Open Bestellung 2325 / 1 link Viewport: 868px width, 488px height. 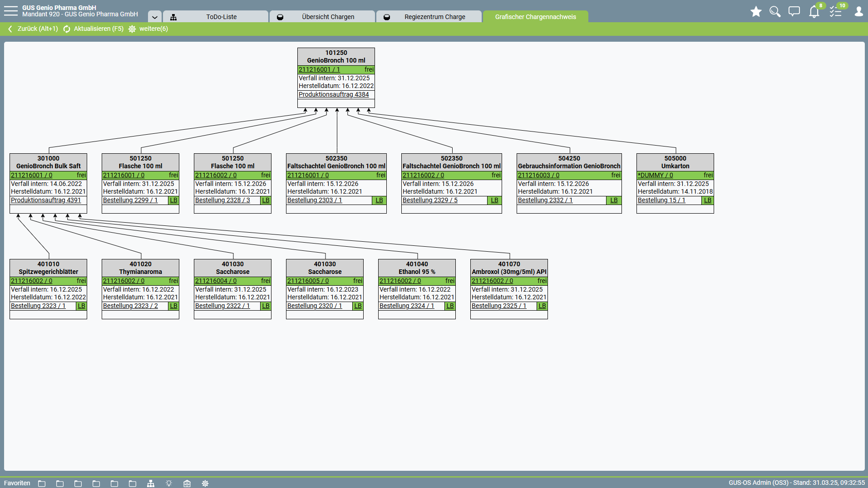499,306
